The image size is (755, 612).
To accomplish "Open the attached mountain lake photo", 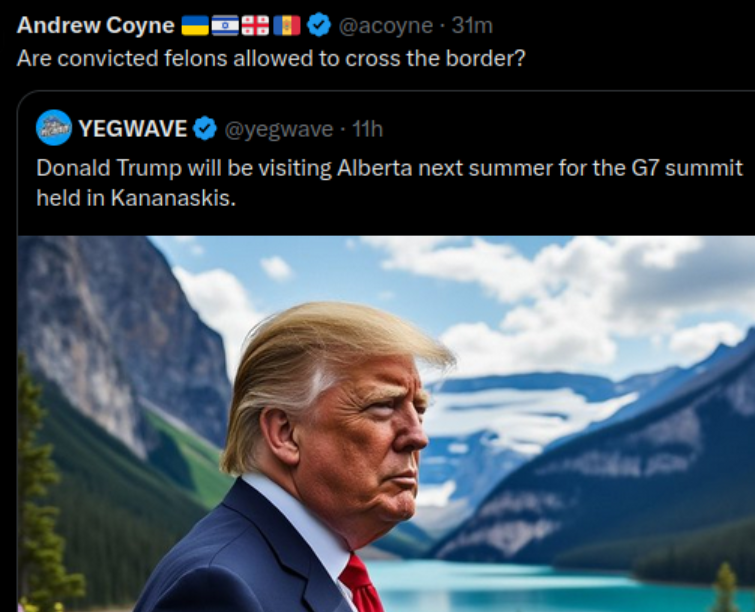I will 386,424.
